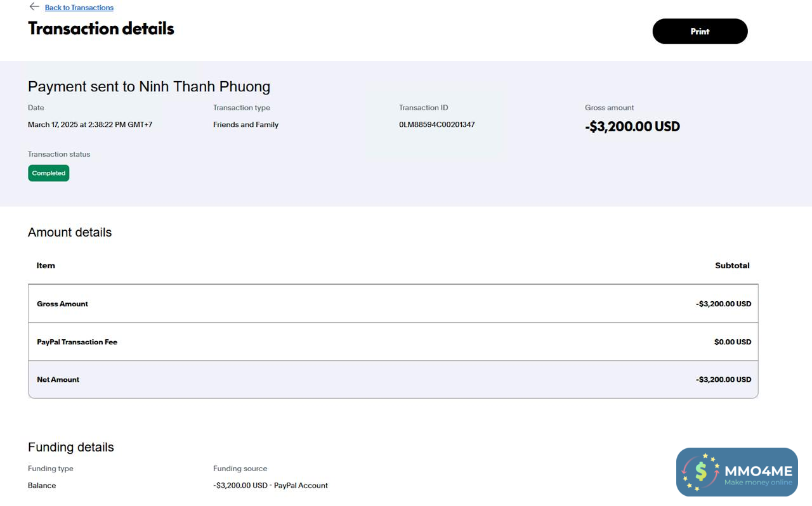812x506 pixels.
Task: Click the Amount details section heading
Action: tap(70, 232)
